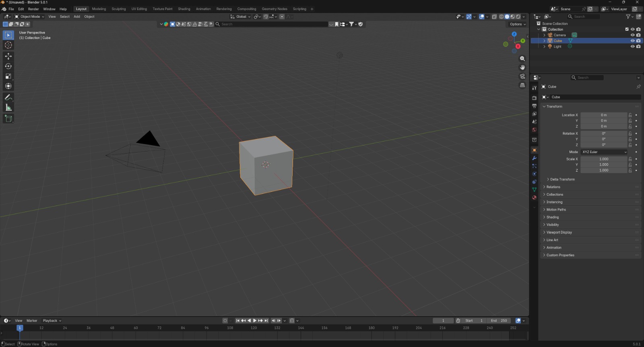This screenshot has height=347, width=644.
Task: Open the Render menu
Action: (x=33, y=9)
